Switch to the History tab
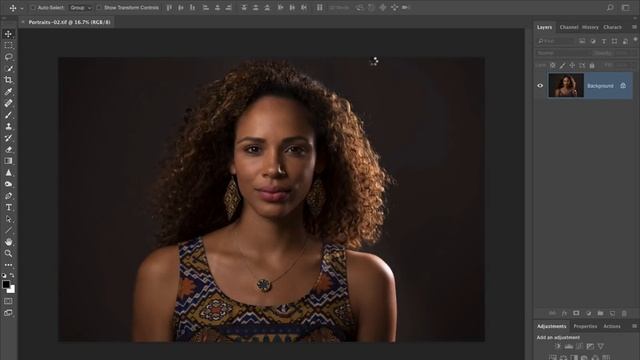This screenshot has height=360, width=640. click(x=590, y=27)
